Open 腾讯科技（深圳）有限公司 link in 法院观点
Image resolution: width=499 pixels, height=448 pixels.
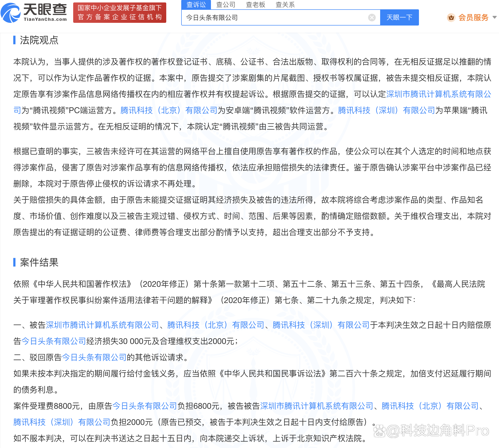pyautogui.click(x=386, y=110)
